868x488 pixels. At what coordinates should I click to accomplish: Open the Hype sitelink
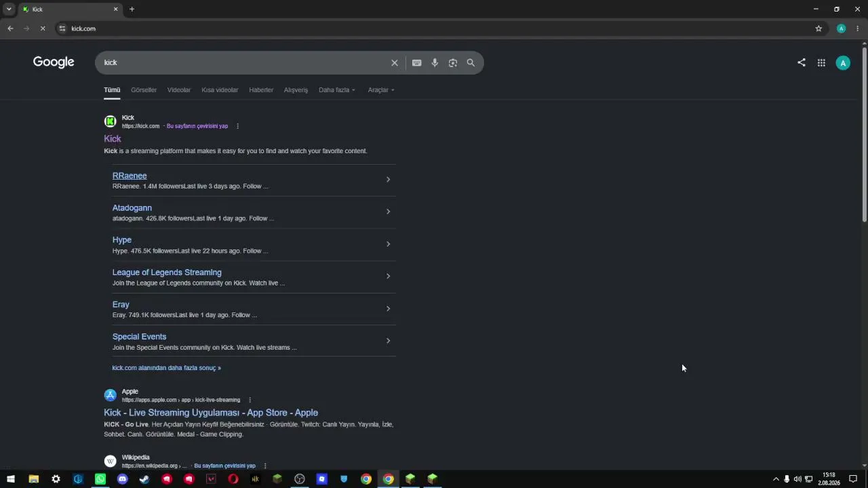(122, 240)
